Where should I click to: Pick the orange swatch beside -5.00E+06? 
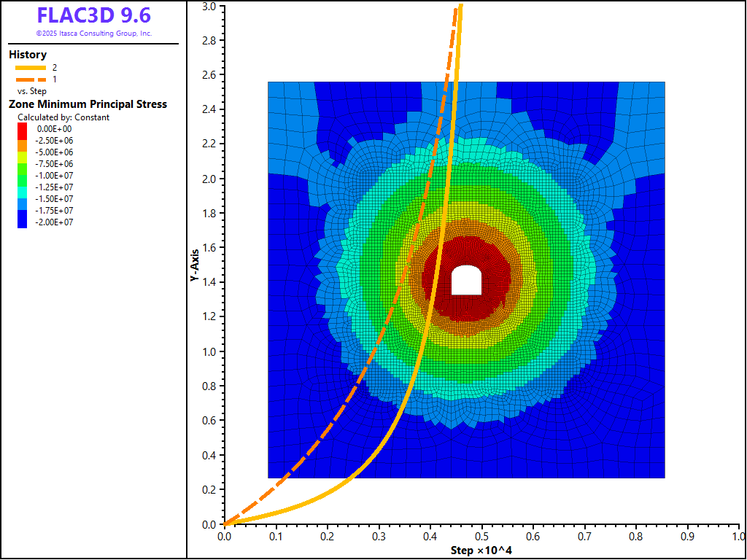23,147
